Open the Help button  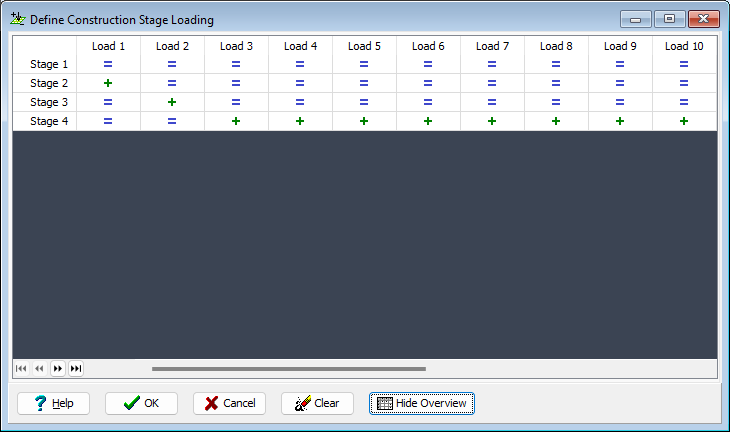[x=54, y=403]
